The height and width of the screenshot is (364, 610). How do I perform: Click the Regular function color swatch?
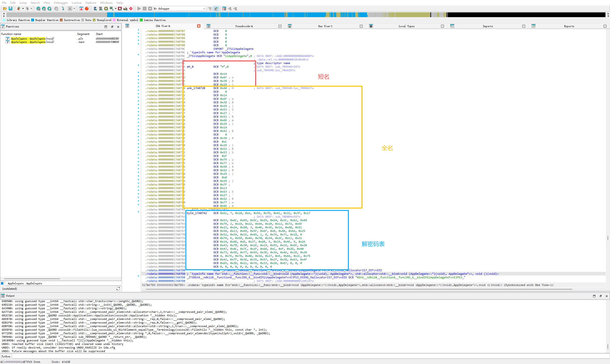(x=33, y=20)
